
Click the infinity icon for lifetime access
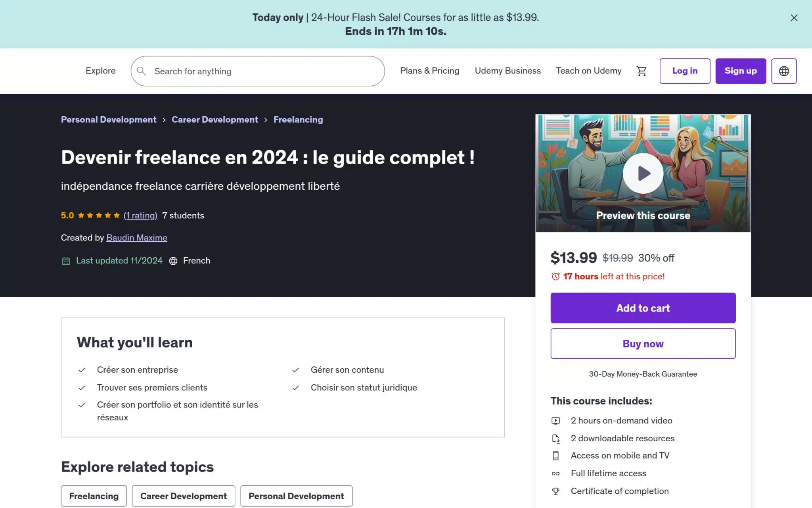(x=556, y=473)
